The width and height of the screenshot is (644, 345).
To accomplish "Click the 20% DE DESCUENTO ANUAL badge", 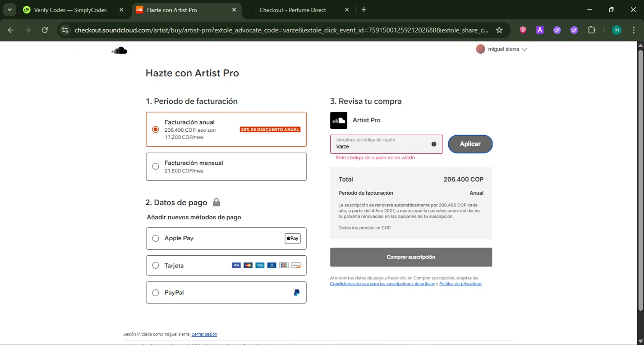I will click(x=270, y=130).
